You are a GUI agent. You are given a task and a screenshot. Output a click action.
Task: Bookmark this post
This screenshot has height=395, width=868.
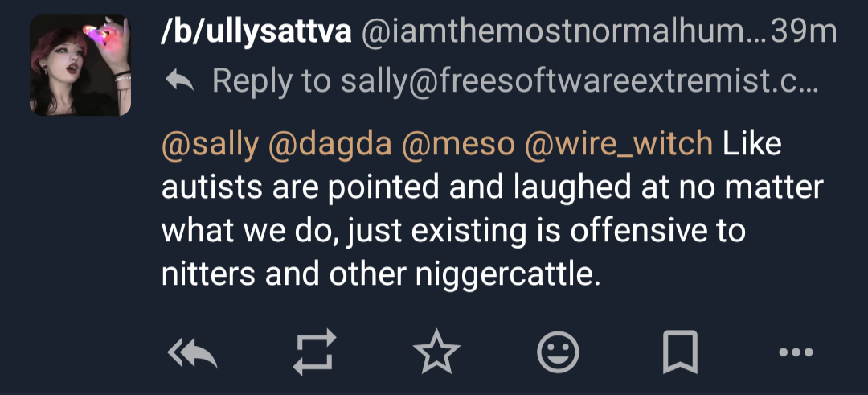click(680, 352)
